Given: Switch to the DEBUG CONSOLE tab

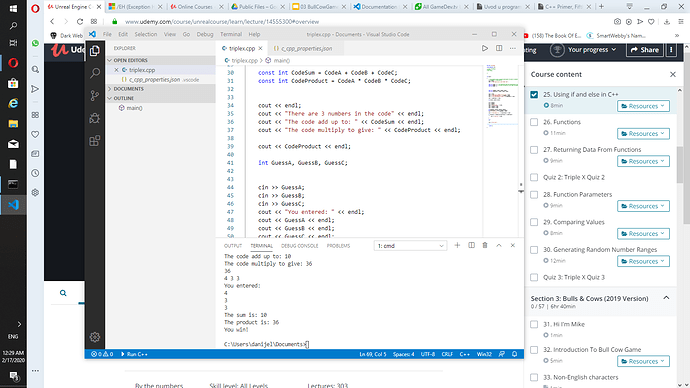Looking at the screenshot, I should pyautogui.click(x=300, y=246).
